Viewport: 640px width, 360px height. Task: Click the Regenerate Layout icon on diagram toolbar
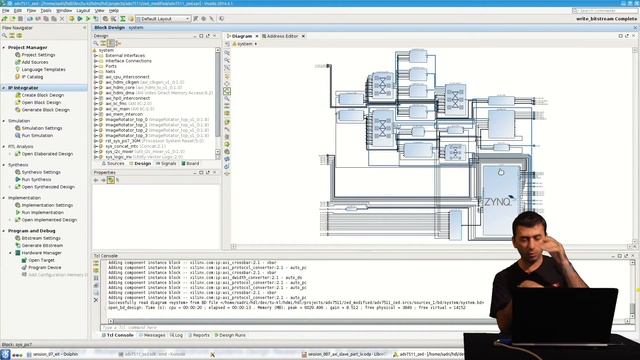click(x=227, y=166)
